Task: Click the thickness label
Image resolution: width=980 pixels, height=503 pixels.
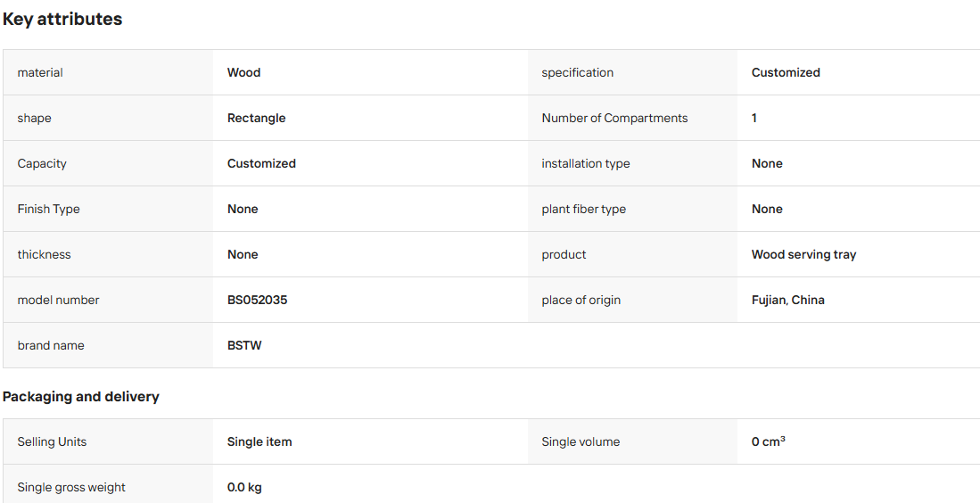Action: (44, 254)
